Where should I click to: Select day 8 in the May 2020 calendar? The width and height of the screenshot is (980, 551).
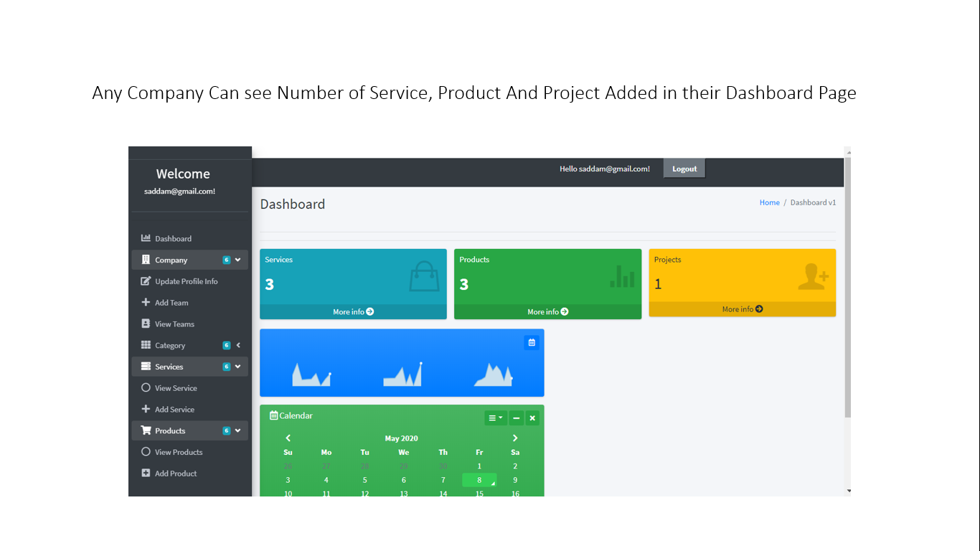point(479,480)
